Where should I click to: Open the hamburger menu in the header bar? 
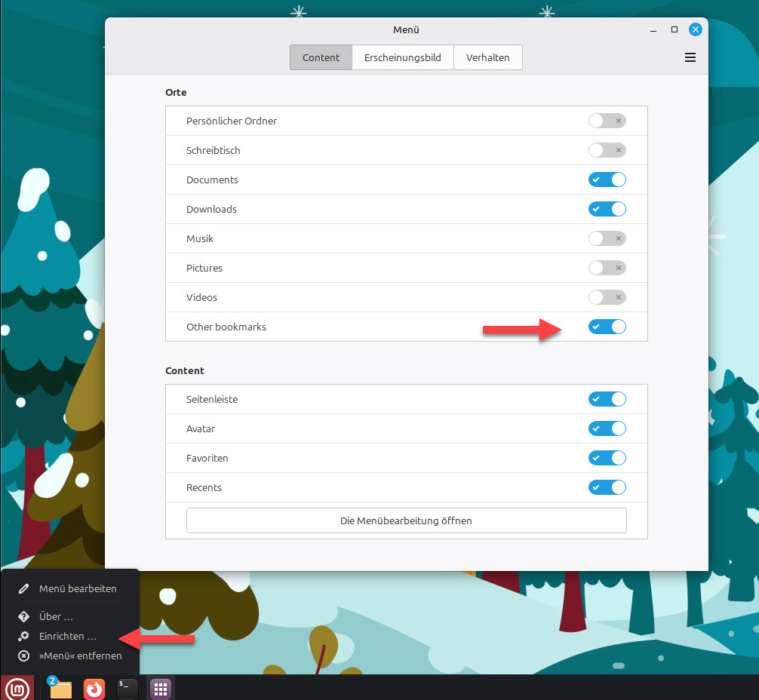pyautogui.click(x=690, y=57)
